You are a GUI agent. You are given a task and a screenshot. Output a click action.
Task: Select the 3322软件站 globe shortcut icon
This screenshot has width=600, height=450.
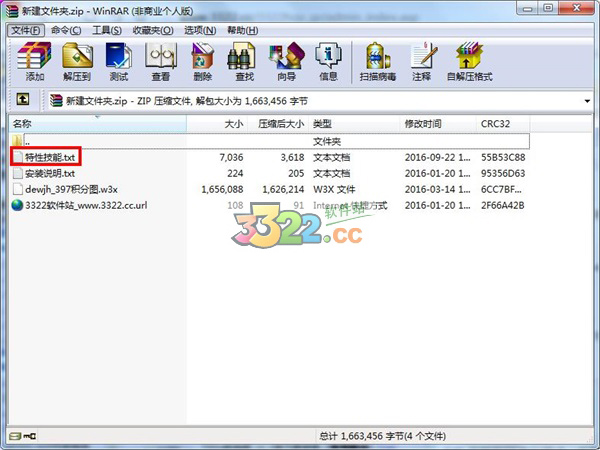[18, 205]
